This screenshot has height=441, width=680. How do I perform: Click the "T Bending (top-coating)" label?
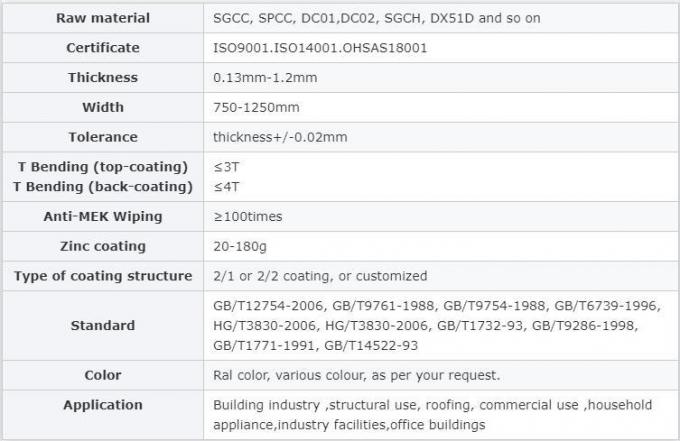[x=103, y=166]
